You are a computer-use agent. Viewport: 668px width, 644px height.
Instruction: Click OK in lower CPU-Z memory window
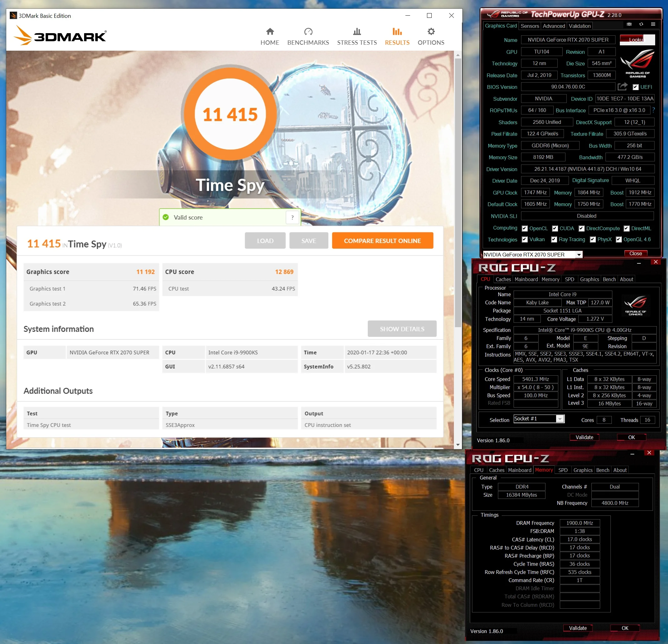(x=625, y=628)
